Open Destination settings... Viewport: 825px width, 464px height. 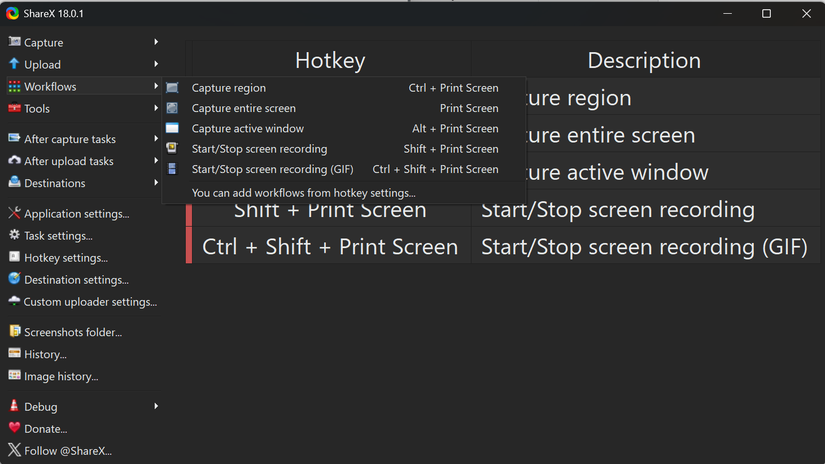click(82, 280)
